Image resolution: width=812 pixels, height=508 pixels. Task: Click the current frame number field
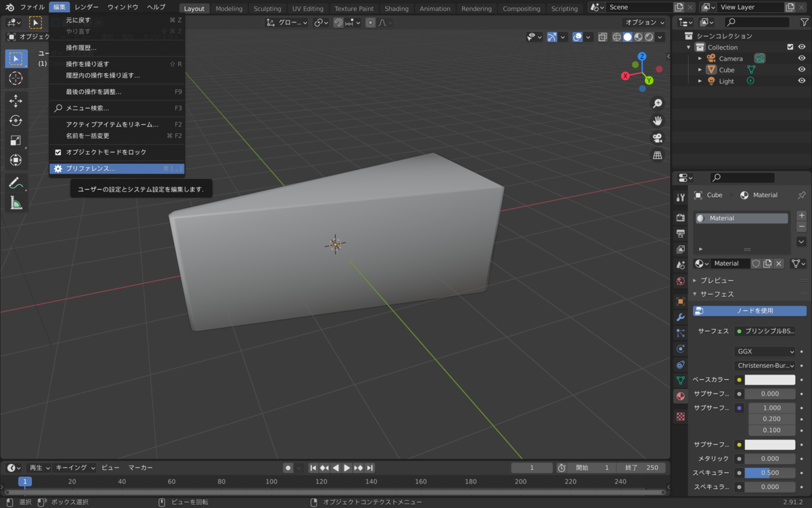[532, 468]
